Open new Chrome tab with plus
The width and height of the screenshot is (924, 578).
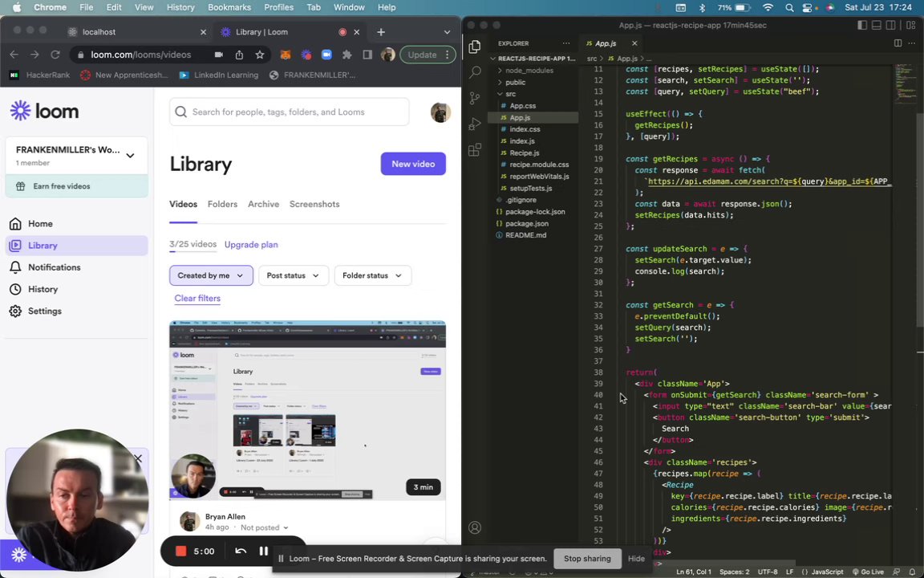381,32
